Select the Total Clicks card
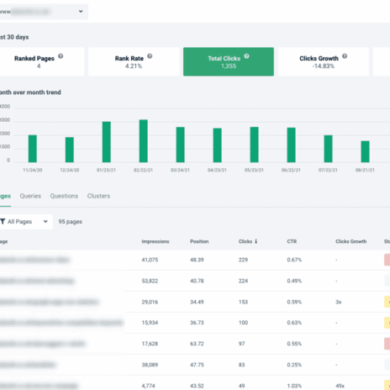Screen dimensions: 390x390 (228, 62)
